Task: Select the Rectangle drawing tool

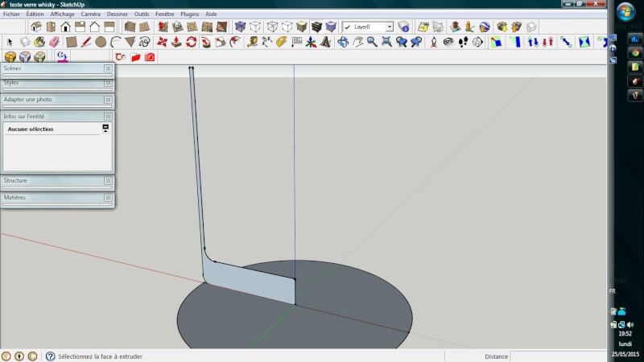Action: (72, 42)
